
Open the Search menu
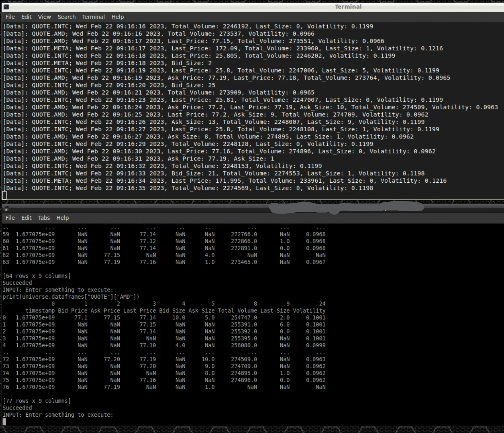coord(67,17)
